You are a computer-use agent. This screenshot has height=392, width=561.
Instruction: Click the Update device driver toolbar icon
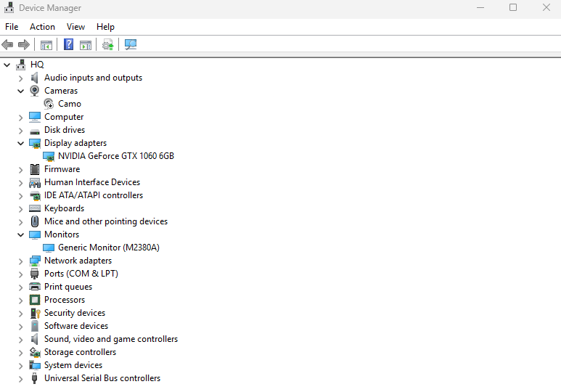tap(107, 45)
